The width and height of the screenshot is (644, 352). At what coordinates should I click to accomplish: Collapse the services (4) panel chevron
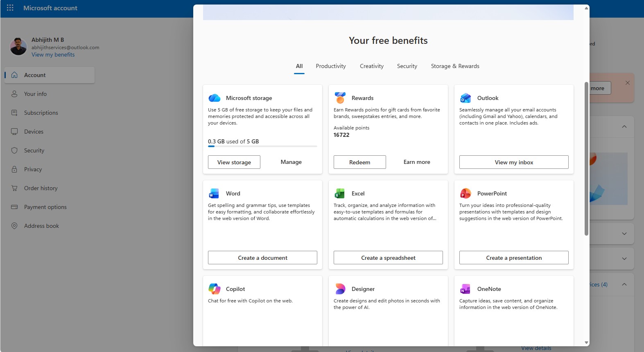pyautogui.click(x=624, y=284)
